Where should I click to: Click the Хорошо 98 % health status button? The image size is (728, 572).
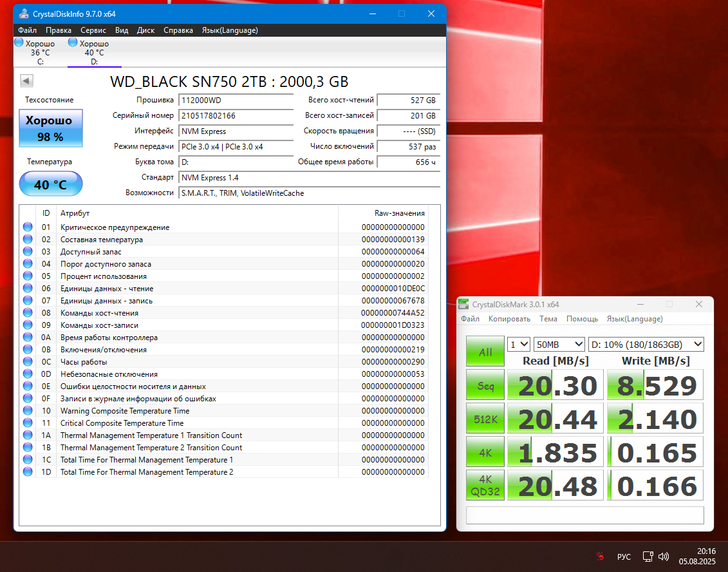pos(51,128)
